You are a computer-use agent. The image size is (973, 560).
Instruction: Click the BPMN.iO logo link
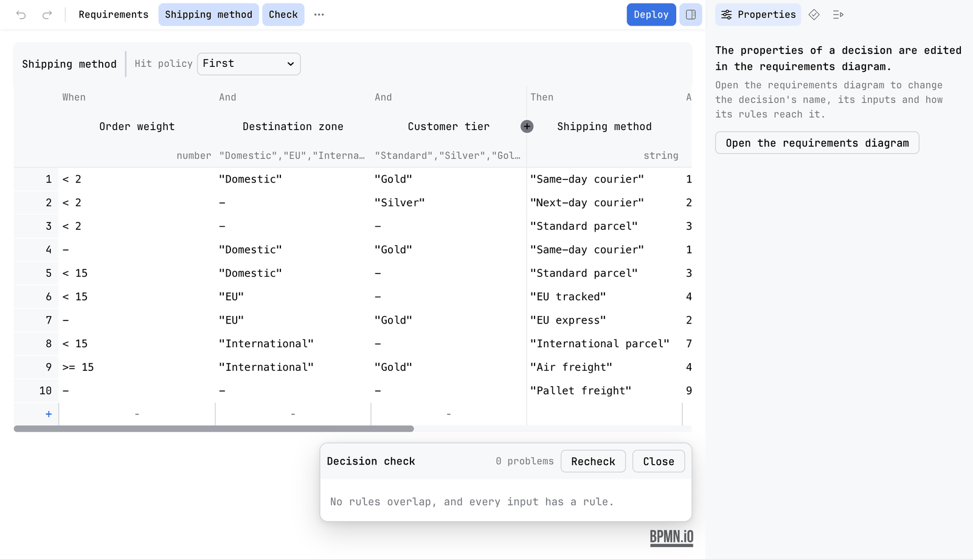coord(671,538)
